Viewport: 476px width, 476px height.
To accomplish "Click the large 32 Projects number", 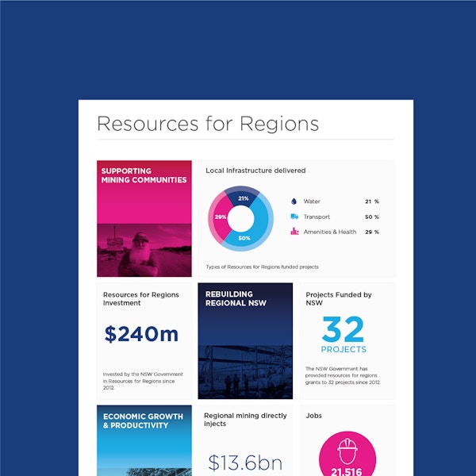I will pos(344,329).
